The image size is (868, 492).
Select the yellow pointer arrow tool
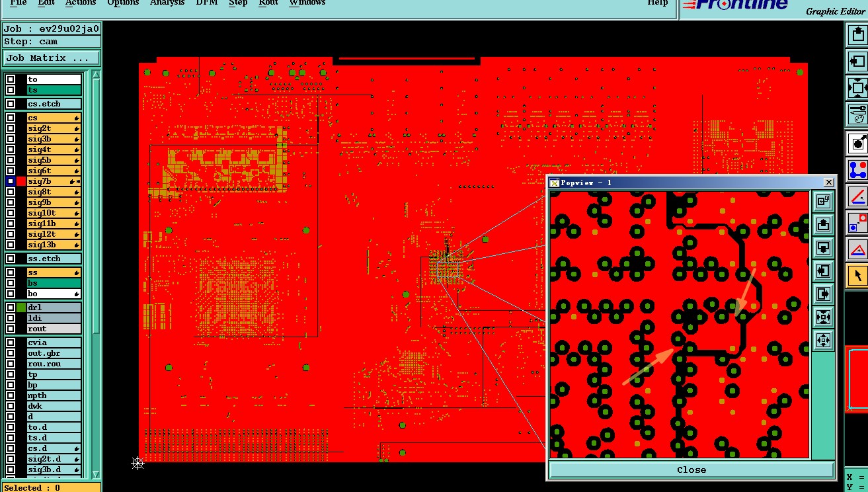pyautogui.click(x=857, y=276)
